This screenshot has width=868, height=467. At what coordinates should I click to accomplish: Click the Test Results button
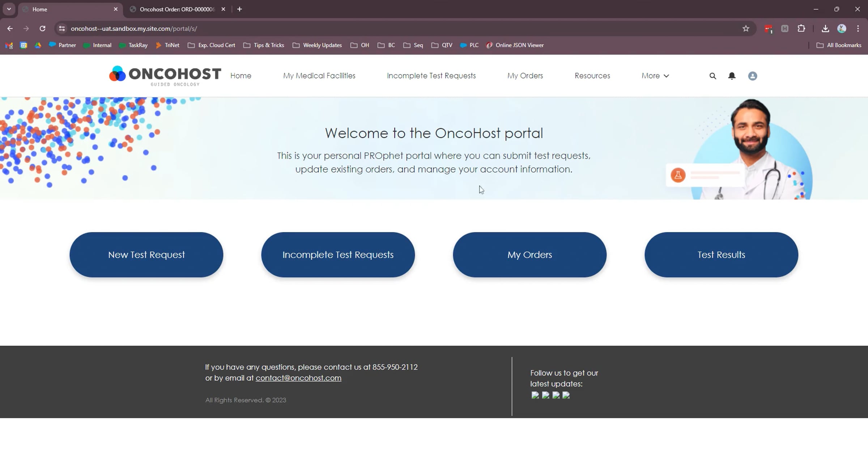pyautogui.click(x=721, y=255)
